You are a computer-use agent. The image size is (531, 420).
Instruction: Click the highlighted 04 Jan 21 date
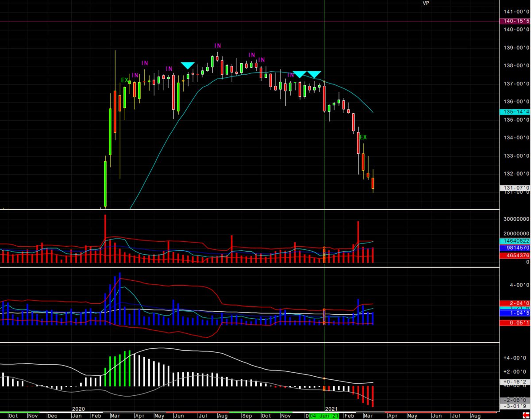coord(324,416)
